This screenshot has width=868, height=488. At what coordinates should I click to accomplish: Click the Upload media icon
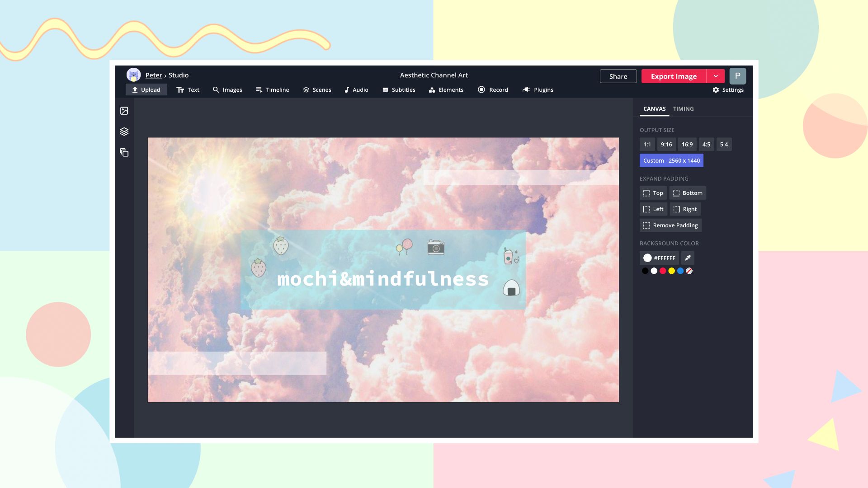(x=125, y=111)
